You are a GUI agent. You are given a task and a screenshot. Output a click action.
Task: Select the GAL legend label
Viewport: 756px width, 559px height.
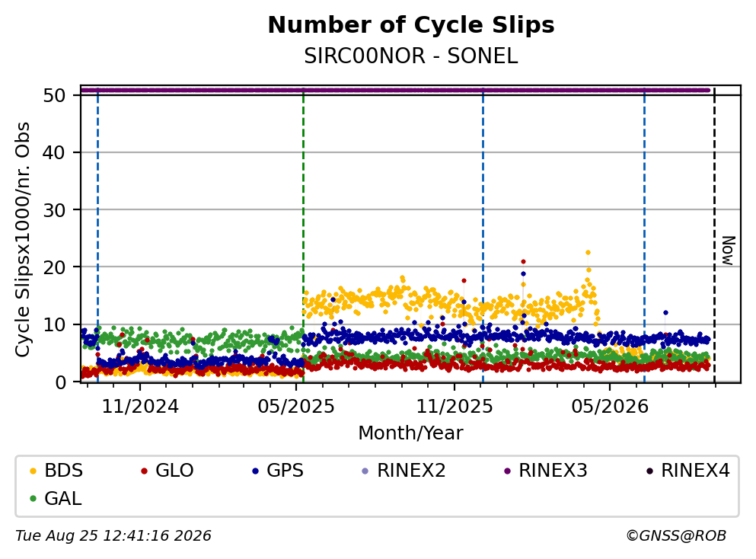pos(63,498)
